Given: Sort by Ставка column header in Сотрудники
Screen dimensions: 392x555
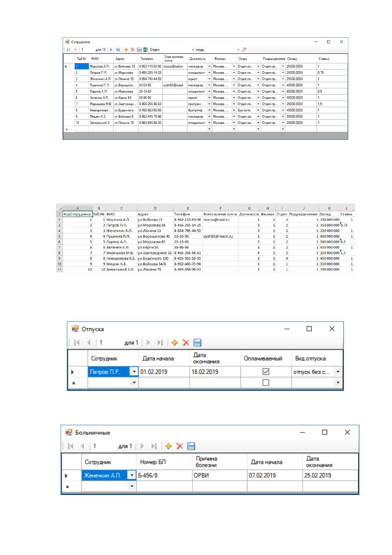Looking at the screenshot, I should (332, 59).
